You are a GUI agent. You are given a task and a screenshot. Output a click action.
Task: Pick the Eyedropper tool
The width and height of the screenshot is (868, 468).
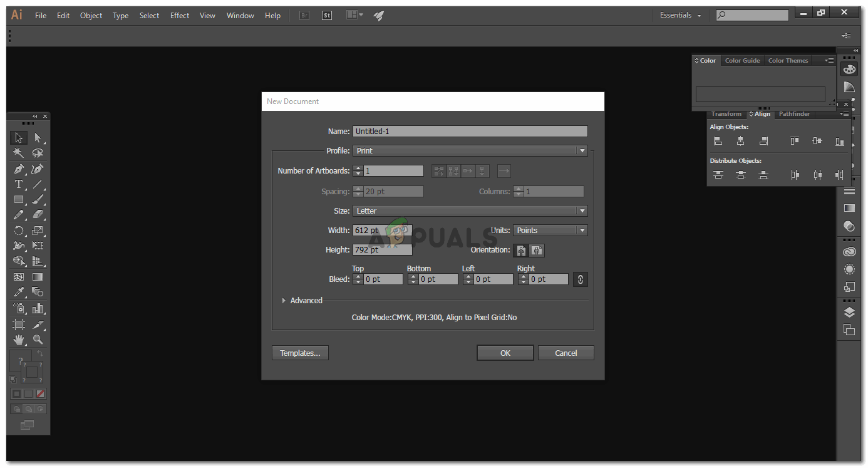(x=19, y=291)
